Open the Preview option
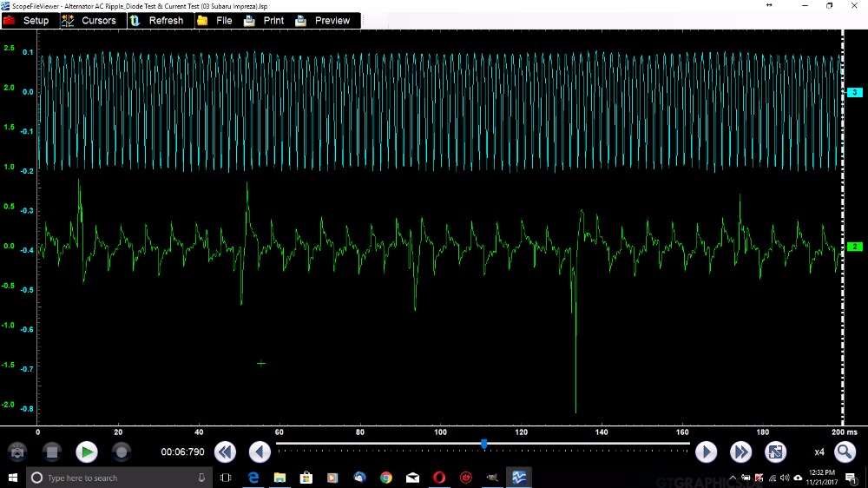The width and height of the screenshot is (868, 488). coord(324,21)
